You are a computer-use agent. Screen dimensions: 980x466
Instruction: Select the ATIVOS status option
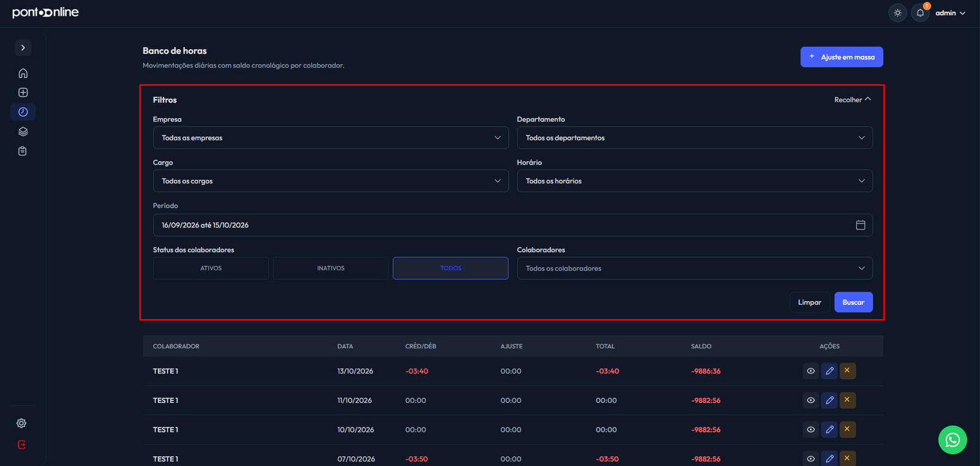(211, 268)
